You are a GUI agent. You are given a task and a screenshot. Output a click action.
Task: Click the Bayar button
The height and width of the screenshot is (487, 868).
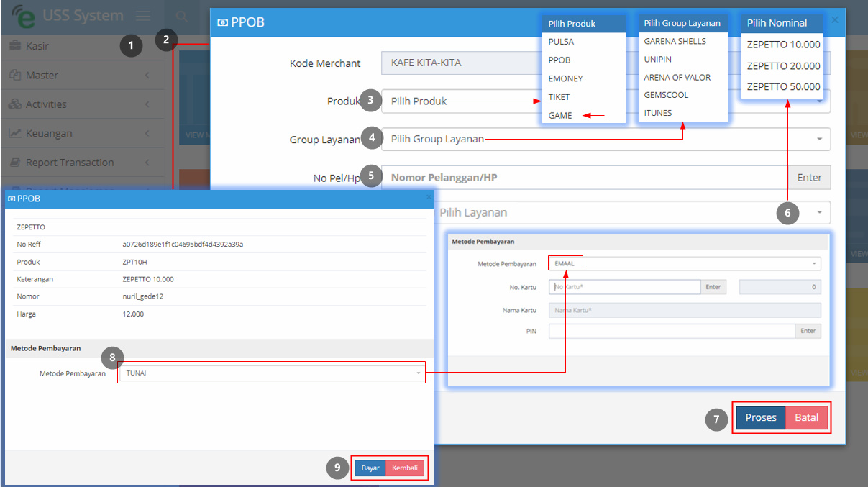pyautogui.click(x=370, y=468)
